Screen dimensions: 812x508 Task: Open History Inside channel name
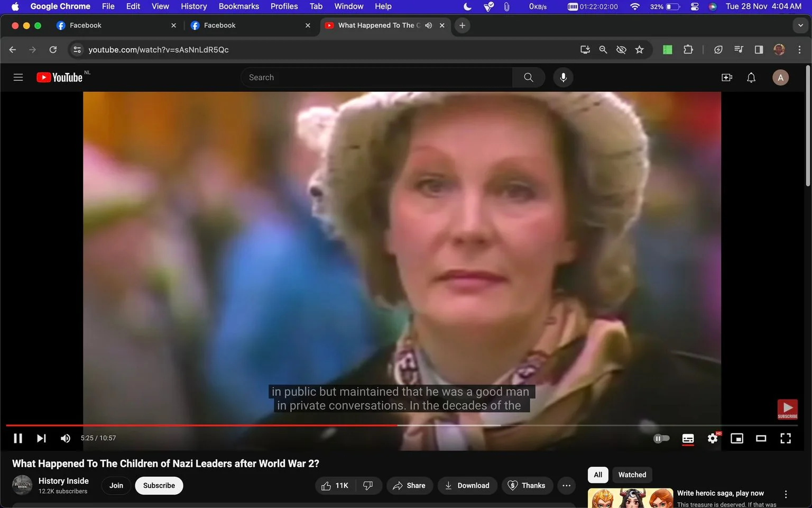coord(63,480)
